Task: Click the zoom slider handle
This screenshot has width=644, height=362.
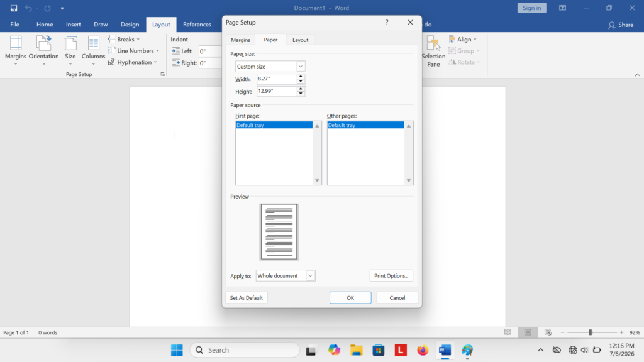Action: (590, 332)
